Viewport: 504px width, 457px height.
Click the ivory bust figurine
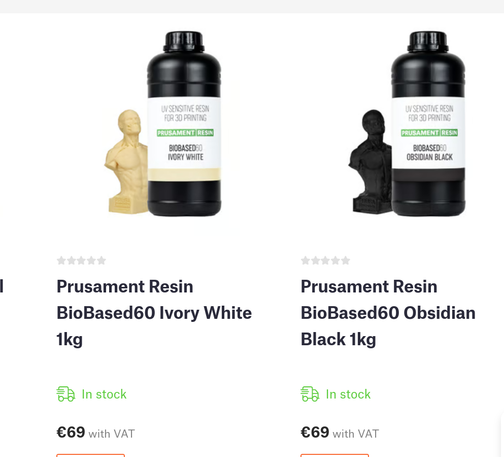[127, 161]
